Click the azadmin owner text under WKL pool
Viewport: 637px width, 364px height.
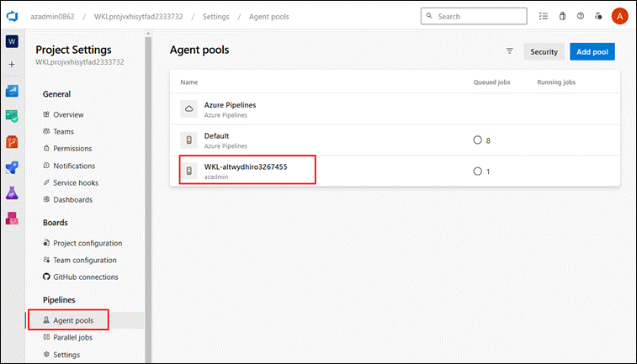coord(216,177)
